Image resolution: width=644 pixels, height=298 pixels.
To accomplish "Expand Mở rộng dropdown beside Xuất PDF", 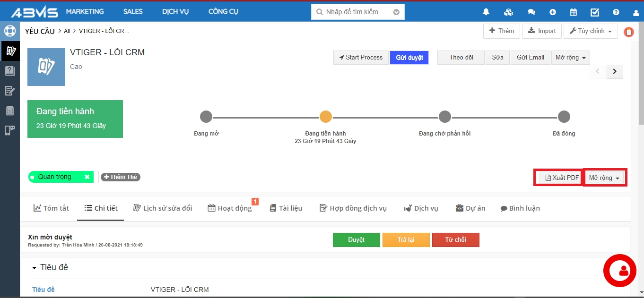I will [x=604, y=178].
